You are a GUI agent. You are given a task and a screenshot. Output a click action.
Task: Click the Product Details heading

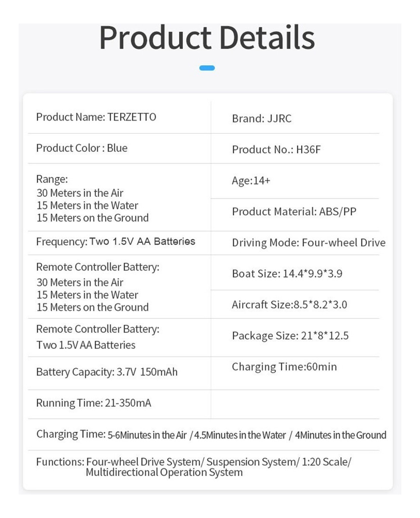coord(207,37)
